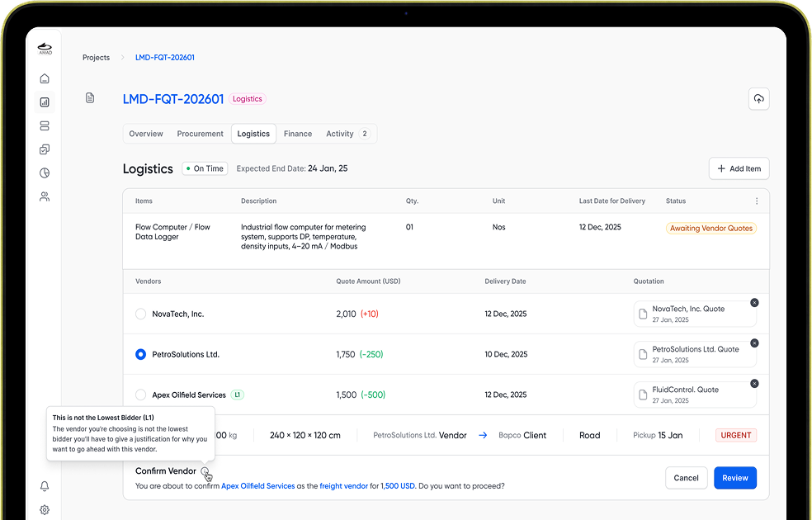Select the NovaTech, Inc. vendor radio button

coord(140,314)
